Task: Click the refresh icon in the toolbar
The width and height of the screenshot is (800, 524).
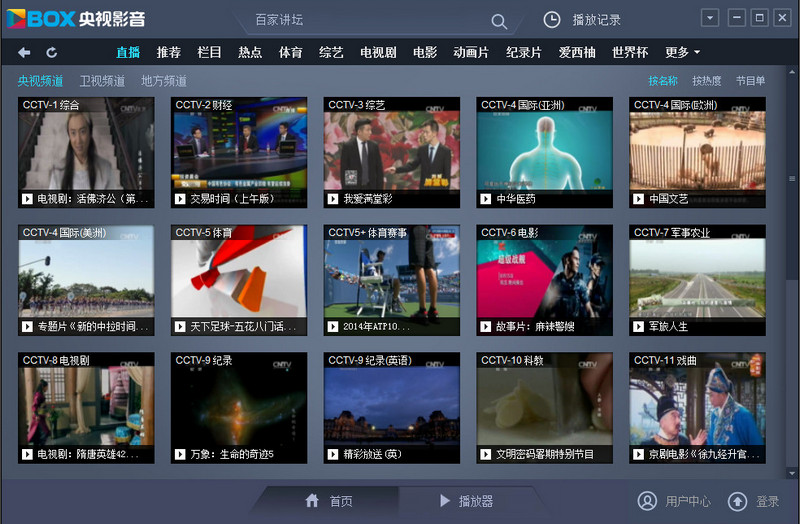Action: point(51,52)
